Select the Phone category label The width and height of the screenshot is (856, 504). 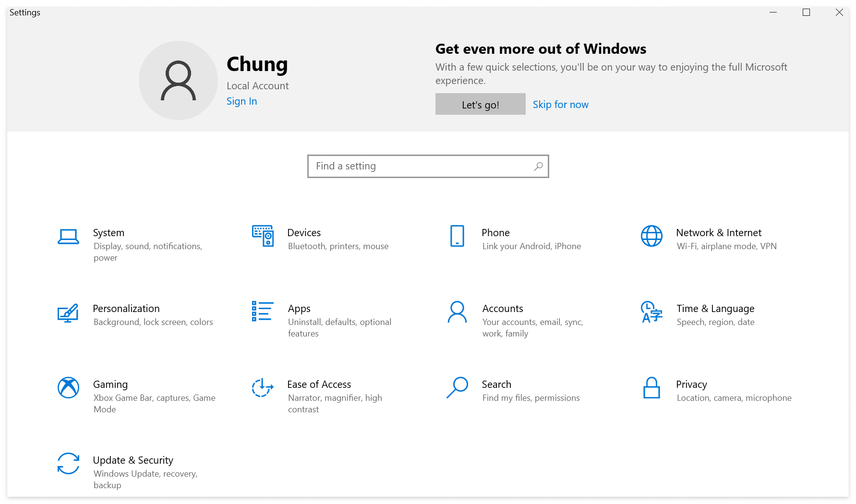point(495,233)
